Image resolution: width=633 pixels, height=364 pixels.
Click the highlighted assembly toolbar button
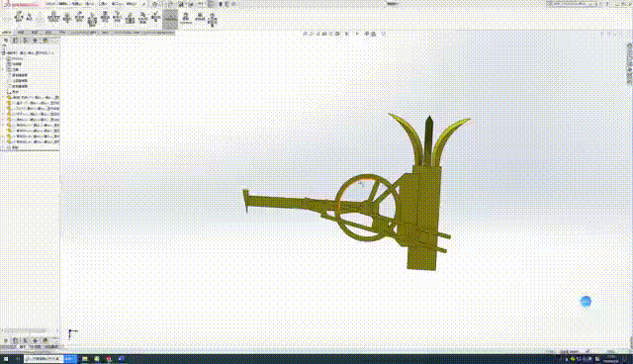(170, 19)
